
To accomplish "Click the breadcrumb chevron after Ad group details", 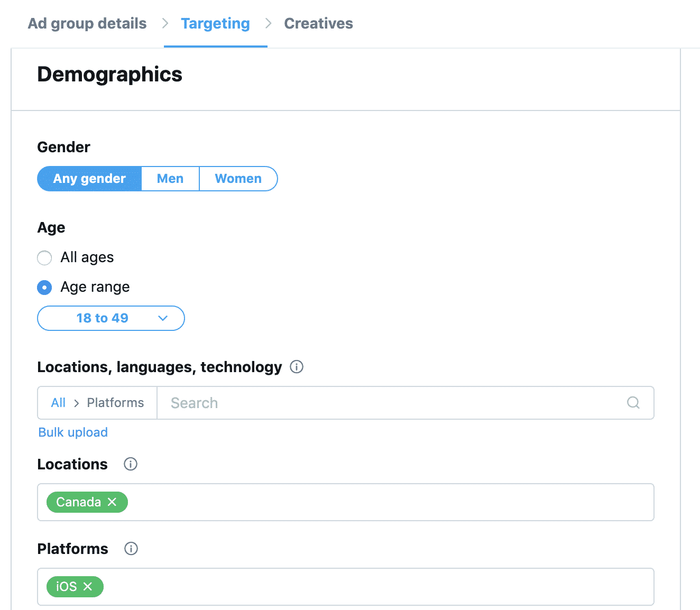I will 164,23.
